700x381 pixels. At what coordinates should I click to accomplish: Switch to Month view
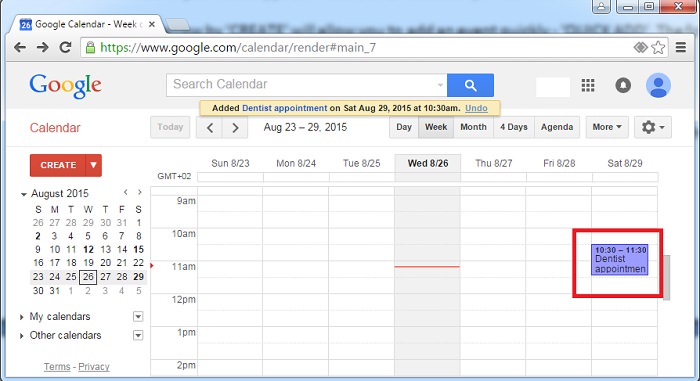473,127
